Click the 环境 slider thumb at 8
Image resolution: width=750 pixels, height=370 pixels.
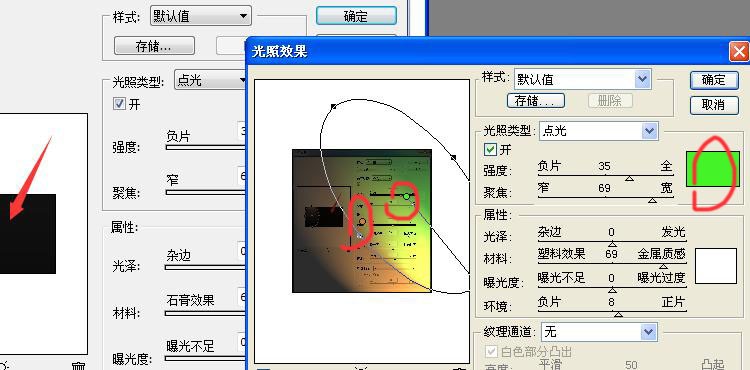618,314
